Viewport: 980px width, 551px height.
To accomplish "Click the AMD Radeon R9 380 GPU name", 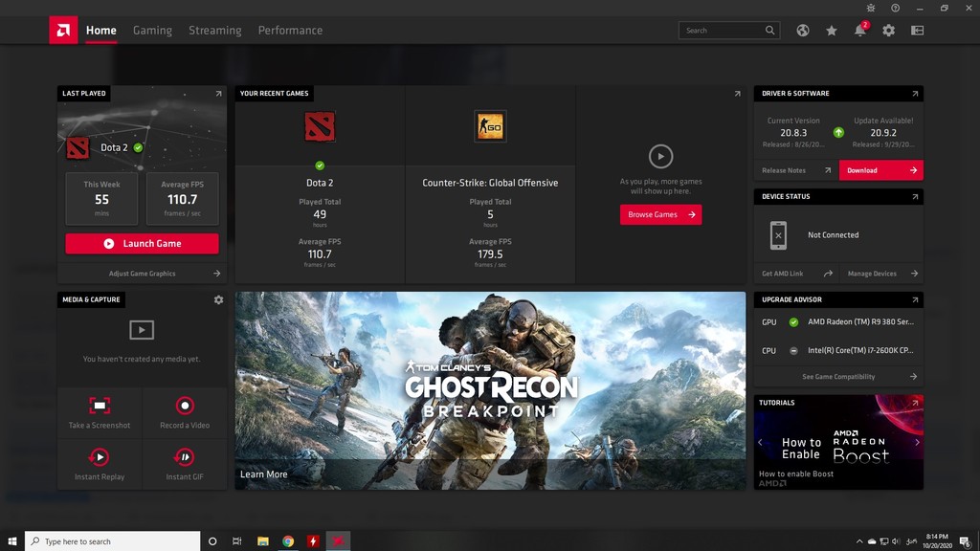I will (860, 321).
